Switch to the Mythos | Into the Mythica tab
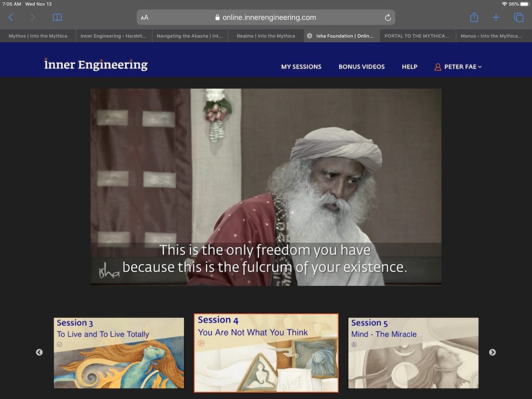The width and height of the screenshot is (532, 399). pos(38,36)
